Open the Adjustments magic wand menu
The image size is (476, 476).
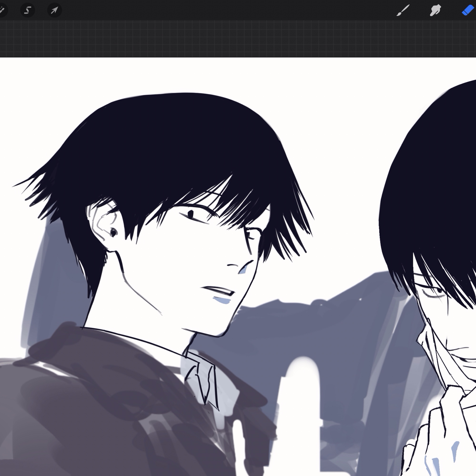(x=2, y=10)
